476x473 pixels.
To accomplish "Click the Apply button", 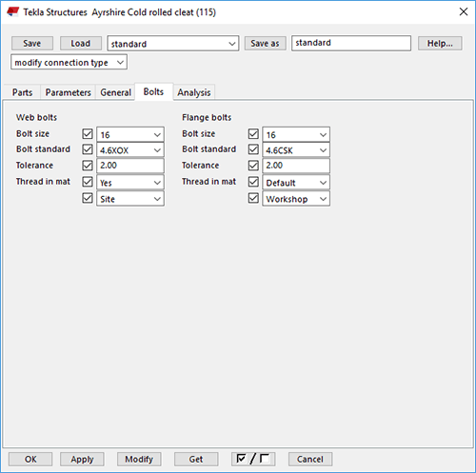I will (82, 459).
